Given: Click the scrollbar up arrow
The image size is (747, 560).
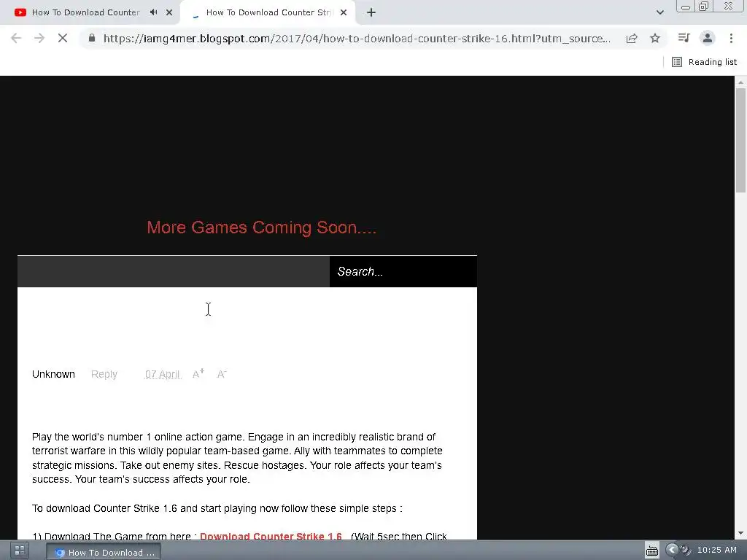Looking at the screenshot, I should pyautogui.click(x=740, y=82).
